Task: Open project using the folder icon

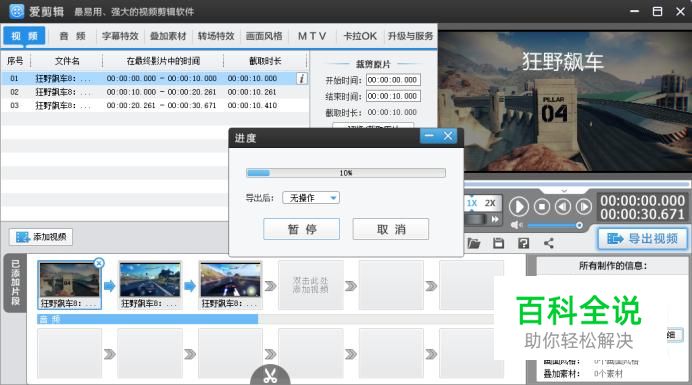Action: (x=474, y=243)
